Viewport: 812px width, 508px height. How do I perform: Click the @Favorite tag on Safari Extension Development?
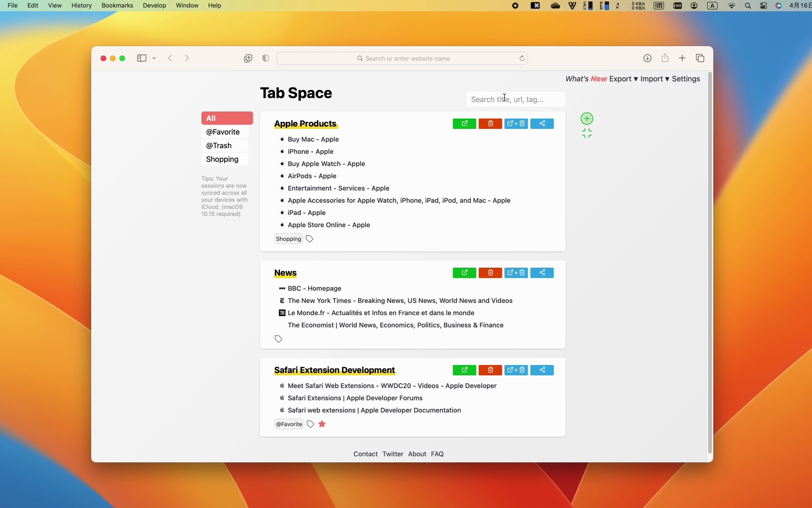pos(289,424)
